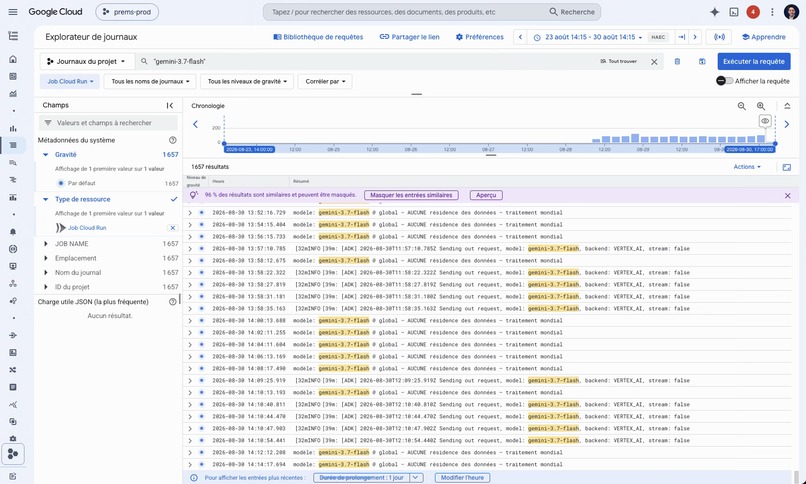Collapse the Chronologie panel

coord(787,106)
